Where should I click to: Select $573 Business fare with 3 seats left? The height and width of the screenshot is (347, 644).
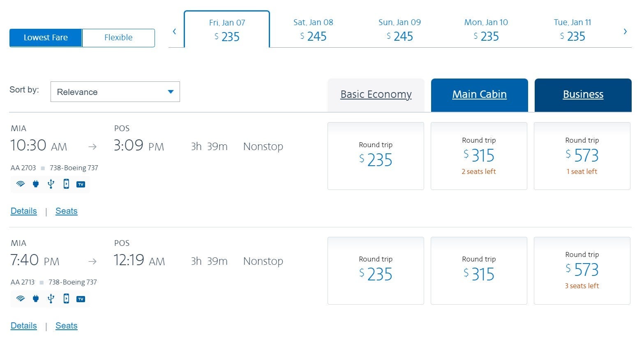582,271
